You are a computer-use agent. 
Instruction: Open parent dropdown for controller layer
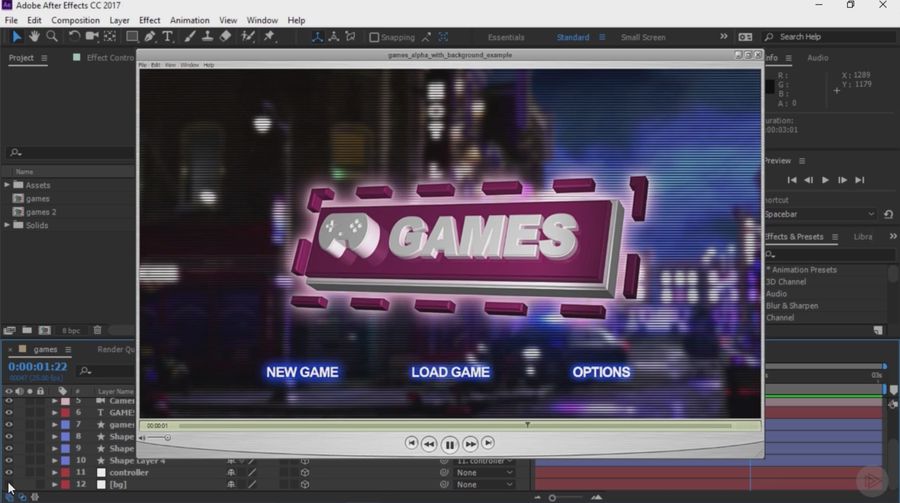click(x=484, y=473)
